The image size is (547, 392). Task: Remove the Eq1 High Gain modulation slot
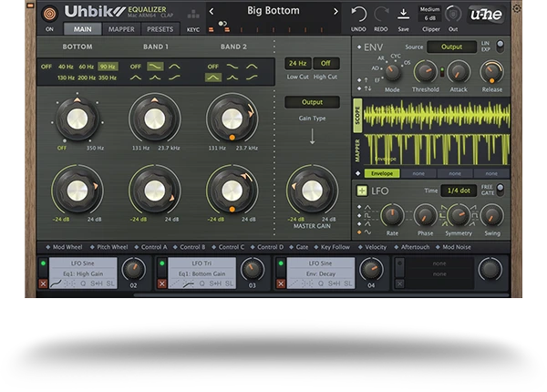tap(43, 284)
